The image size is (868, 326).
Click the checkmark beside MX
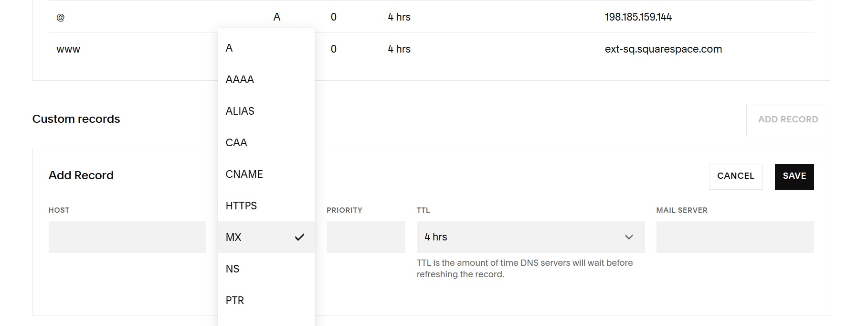(299, 237)
